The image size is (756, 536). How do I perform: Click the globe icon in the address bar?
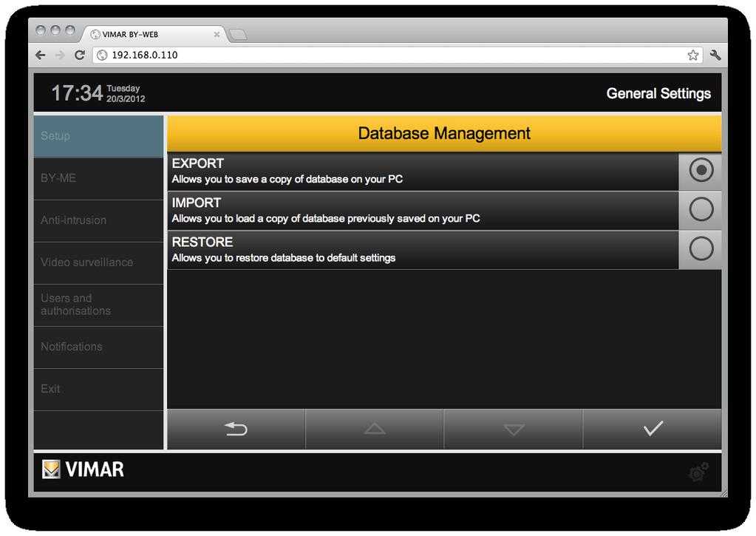[x=102, y=55]
